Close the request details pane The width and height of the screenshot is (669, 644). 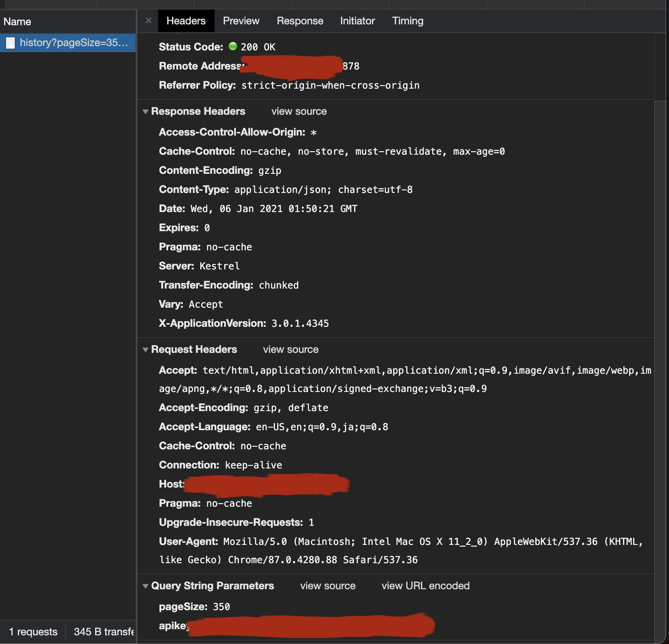tap(148, 20)
